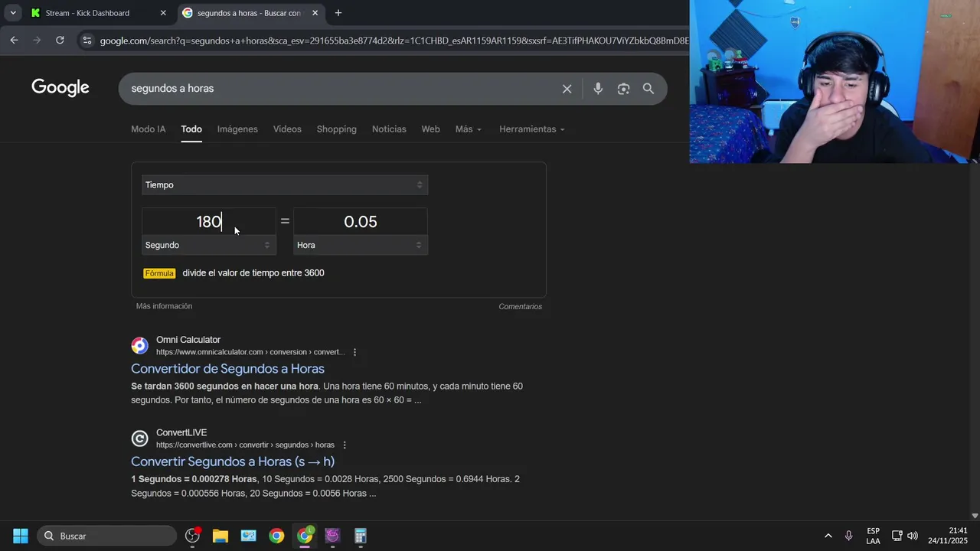This screenshot has height=551, width=980.
Task: Switch to Imágenes results
Action: click(x=237, y=129)
